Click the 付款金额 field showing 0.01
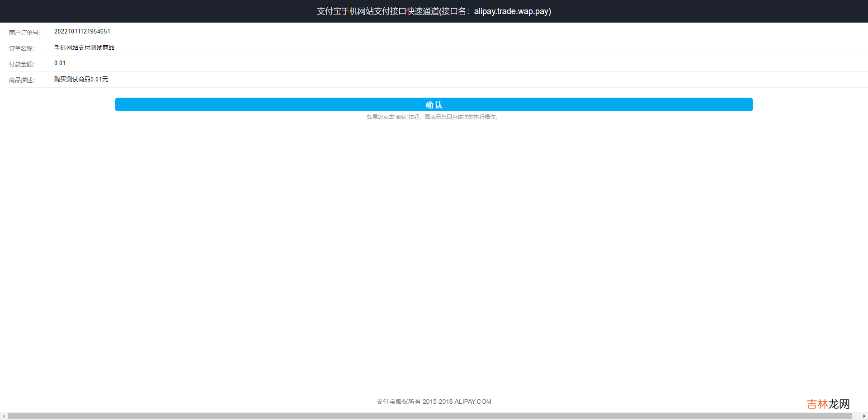868x420 pixels. pos(60,63)
